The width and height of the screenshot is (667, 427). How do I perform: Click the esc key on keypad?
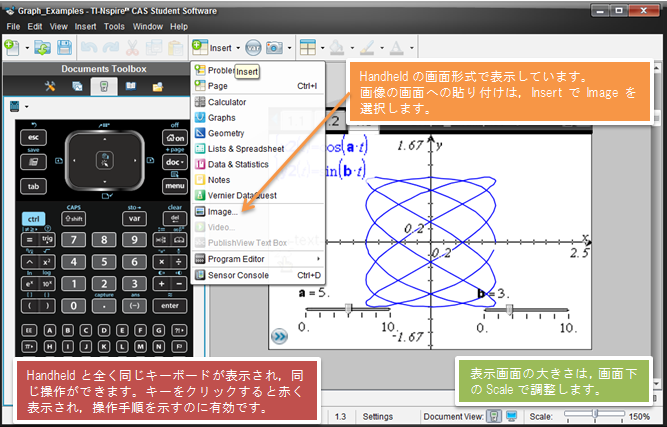pyautogui.click(x=33, y=137)
